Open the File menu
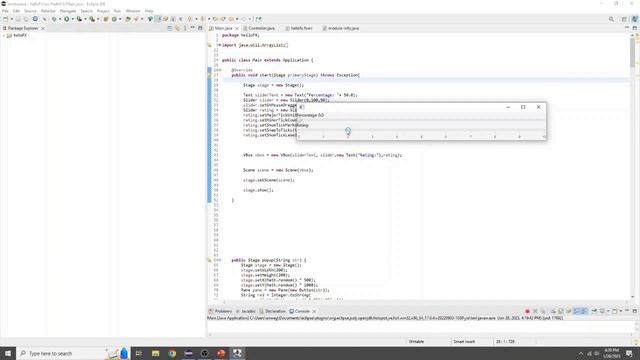 5,11
